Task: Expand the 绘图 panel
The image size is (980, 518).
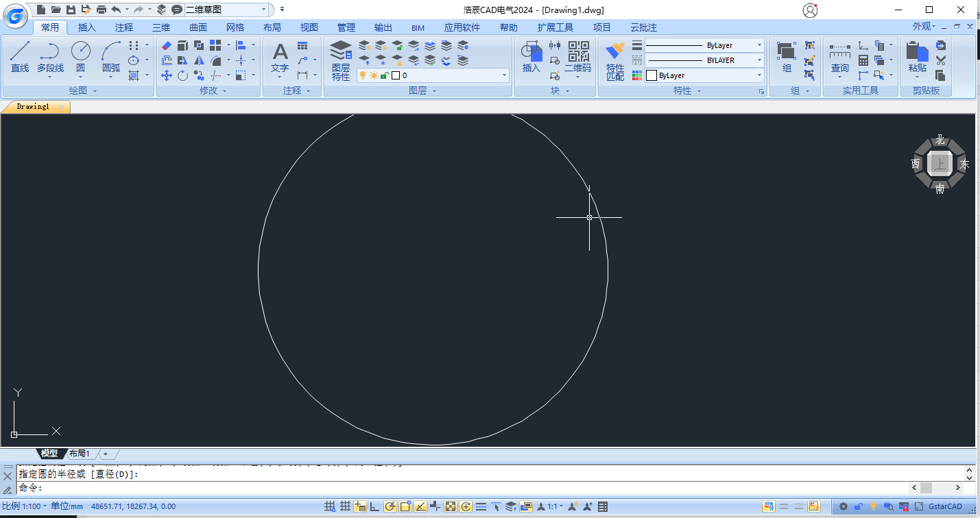Action: (x=83, y=90)
